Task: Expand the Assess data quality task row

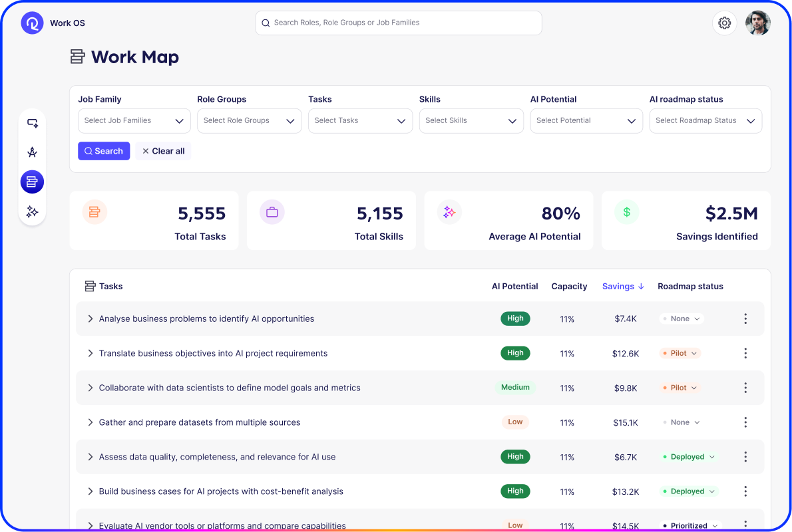Action: [x=91, y=457]
